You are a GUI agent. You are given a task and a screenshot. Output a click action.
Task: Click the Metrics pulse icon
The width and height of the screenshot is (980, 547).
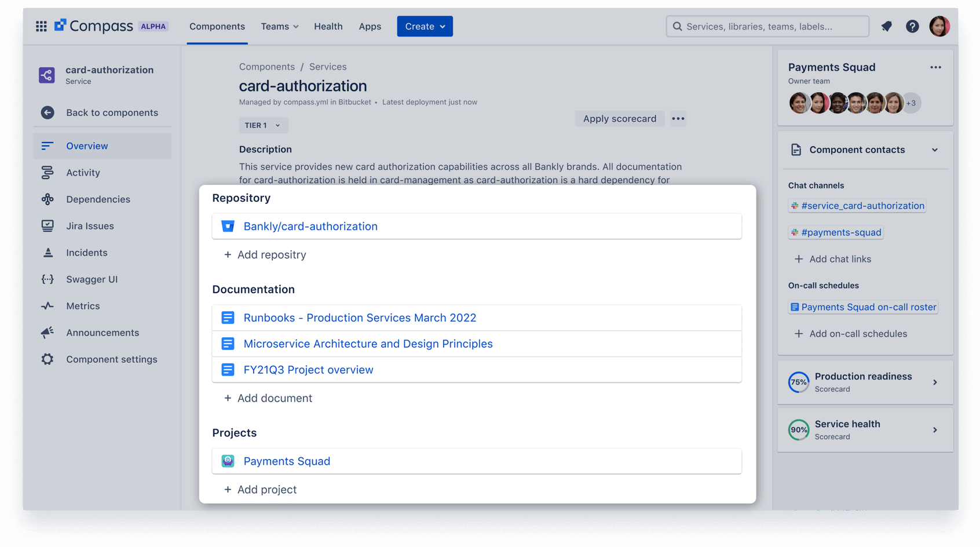(x=47, y=306)
